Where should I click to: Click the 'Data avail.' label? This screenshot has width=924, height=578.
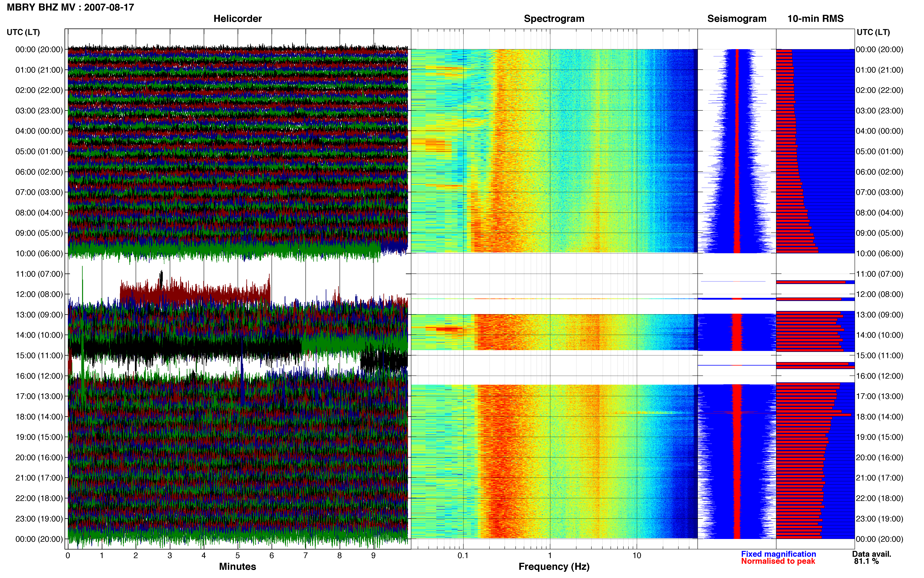tap(872, 554)
